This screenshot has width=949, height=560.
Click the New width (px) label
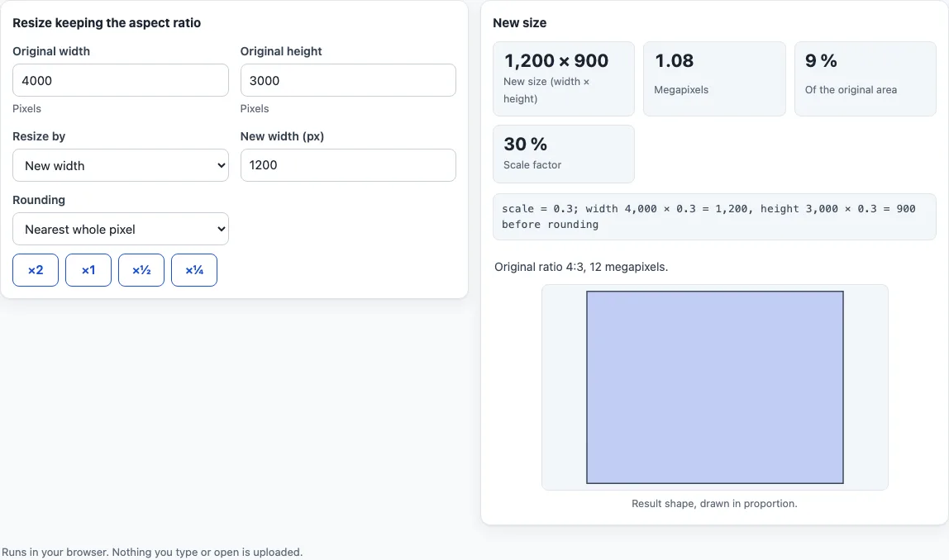282,136
